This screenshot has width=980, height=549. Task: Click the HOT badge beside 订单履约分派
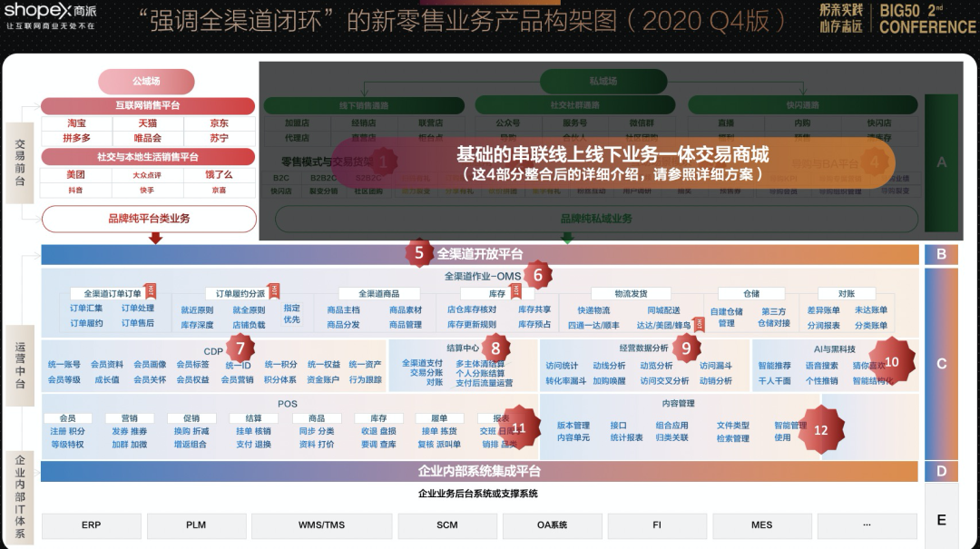(274, 290)
